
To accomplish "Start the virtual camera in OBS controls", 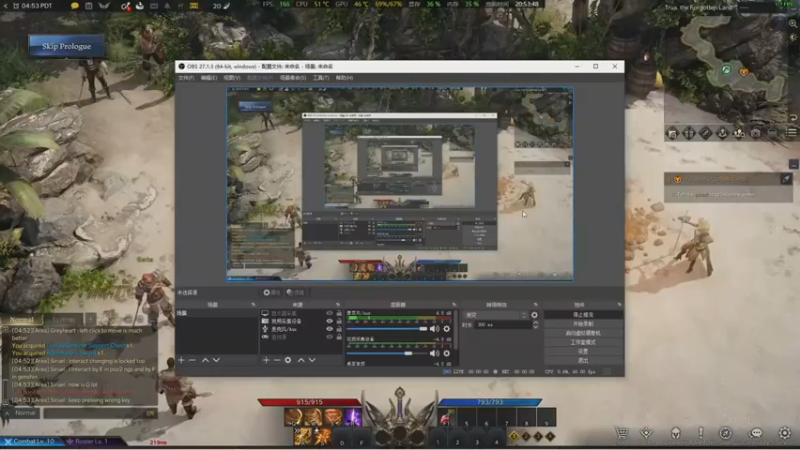I will pyautogui.click(x=583, y=333).
